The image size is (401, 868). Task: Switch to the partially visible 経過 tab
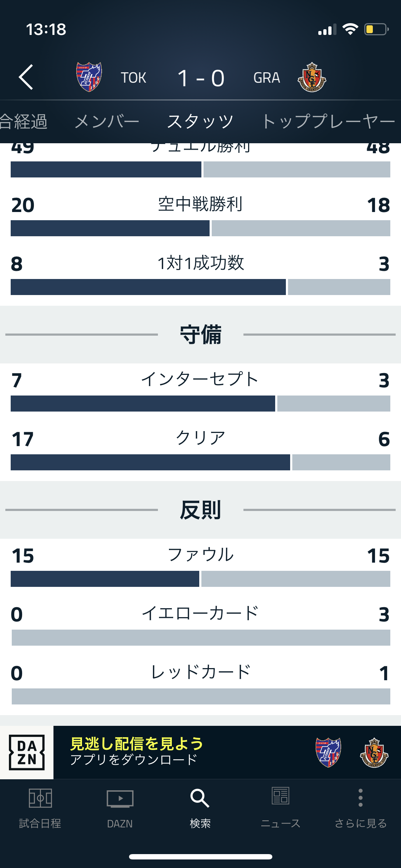tap(24, 122)
